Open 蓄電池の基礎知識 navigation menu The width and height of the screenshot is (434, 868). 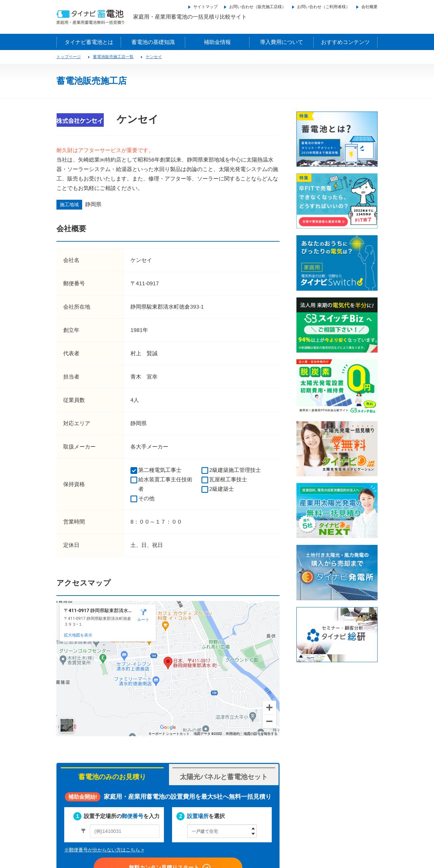[153, 42]
